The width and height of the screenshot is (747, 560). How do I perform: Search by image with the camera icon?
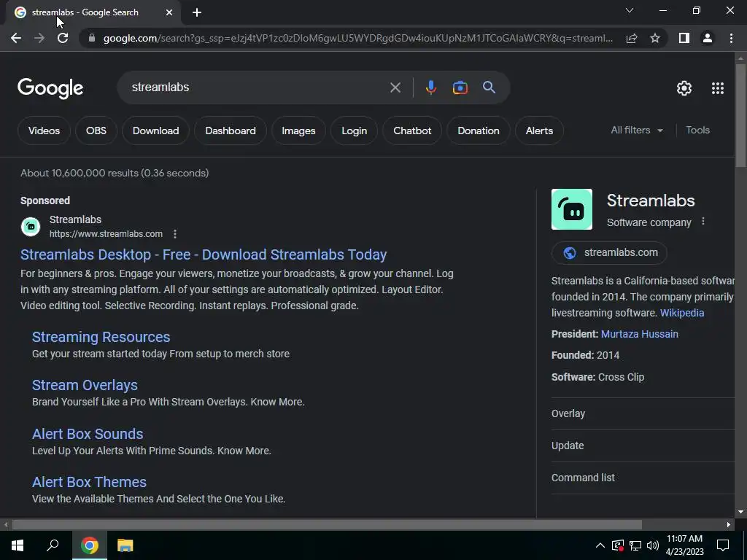click(460, 87)
